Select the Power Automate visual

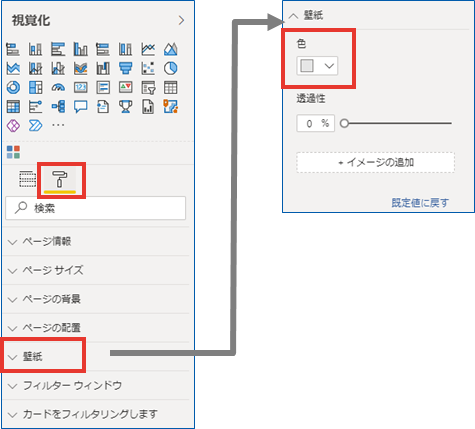tap(35, 126)
